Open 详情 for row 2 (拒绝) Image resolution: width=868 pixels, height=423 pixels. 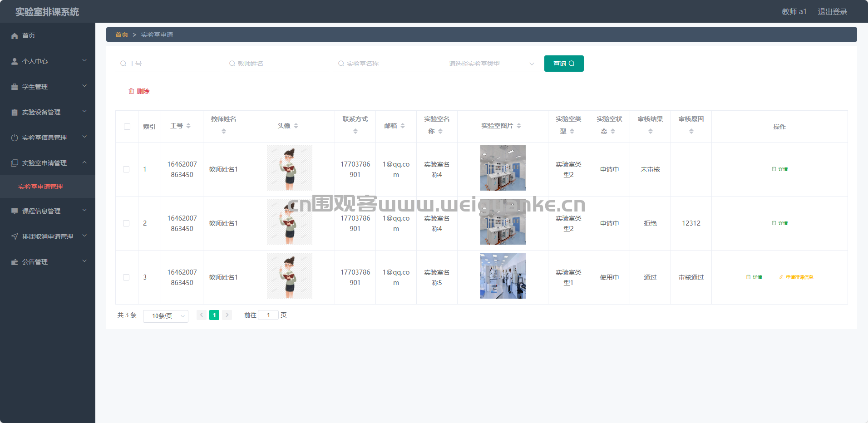[x=780, y=223]
